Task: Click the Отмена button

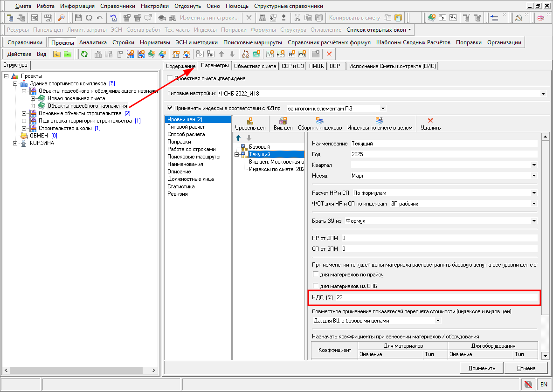Action: [x=525, y=368]
